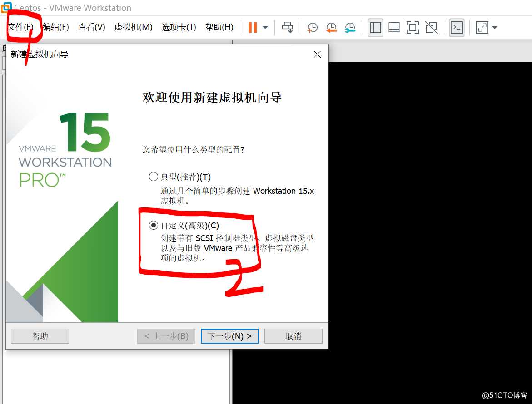Toggle the library sidebar icon

[x=375, y=27]
